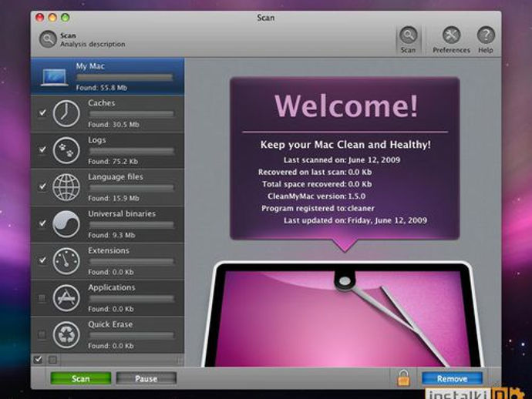Click the 'CleanMyMac version: 1.5.0' line
The image size is (532, 399).
point(317,196)
